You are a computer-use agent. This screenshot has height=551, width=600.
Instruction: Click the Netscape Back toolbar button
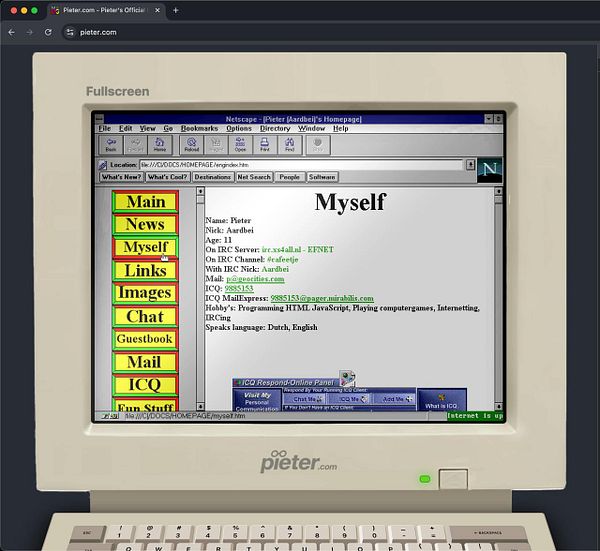[111, 145]
